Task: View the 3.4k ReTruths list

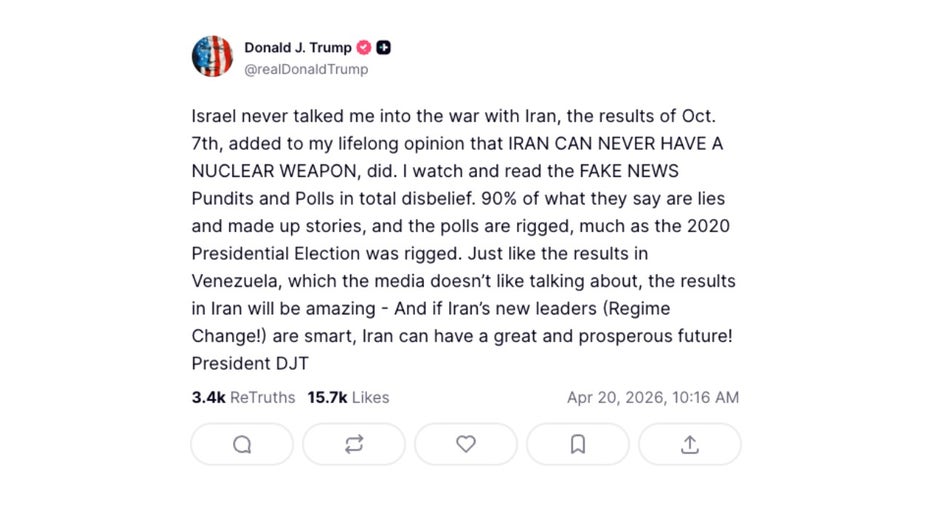Action: 243,397
